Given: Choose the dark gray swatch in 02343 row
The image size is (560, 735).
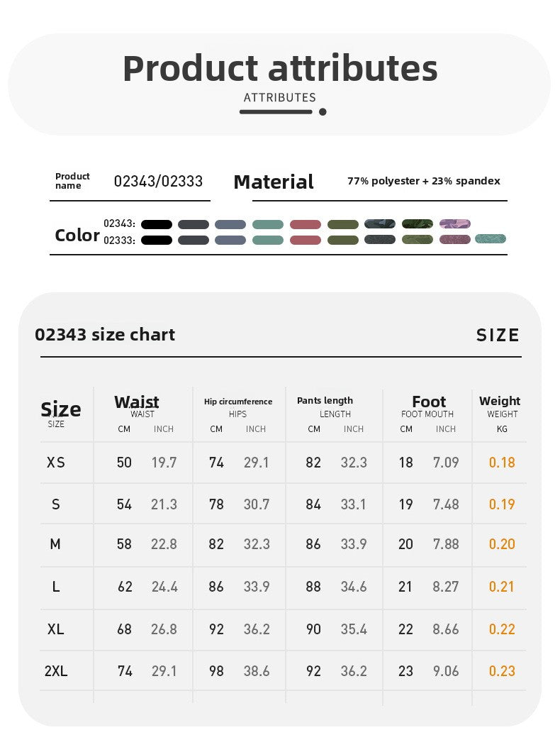Looking at the screenshot, I should [194, 224].
